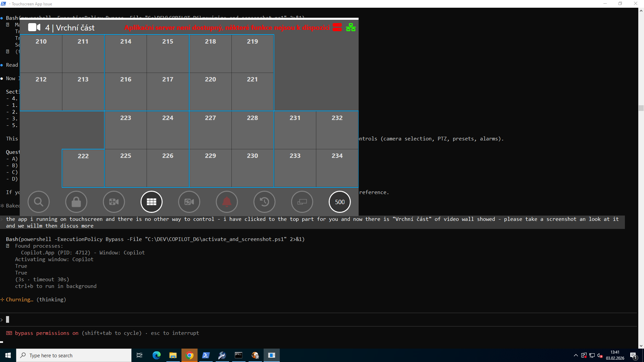Image resolution: width=644 pixels, height=362 pixels.
Task: Click the red server status icon
Action: click(x=337, y=27)
